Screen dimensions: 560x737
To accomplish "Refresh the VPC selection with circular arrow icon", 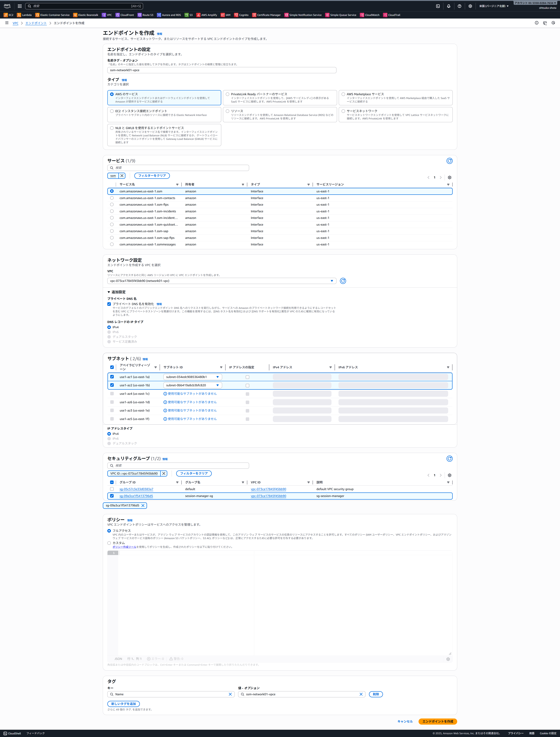I will [343, 281].
